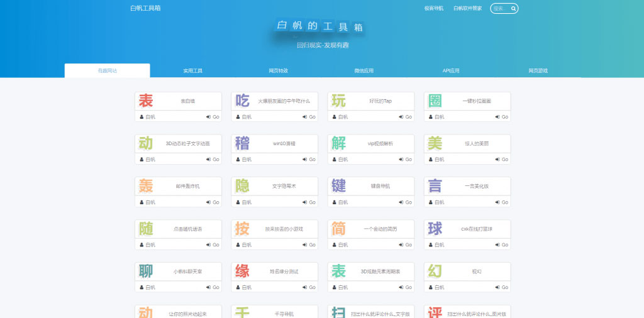Screen dimensions: 644x318
Task: Click the purple 吃 character icon
Action: coord(242,101)
